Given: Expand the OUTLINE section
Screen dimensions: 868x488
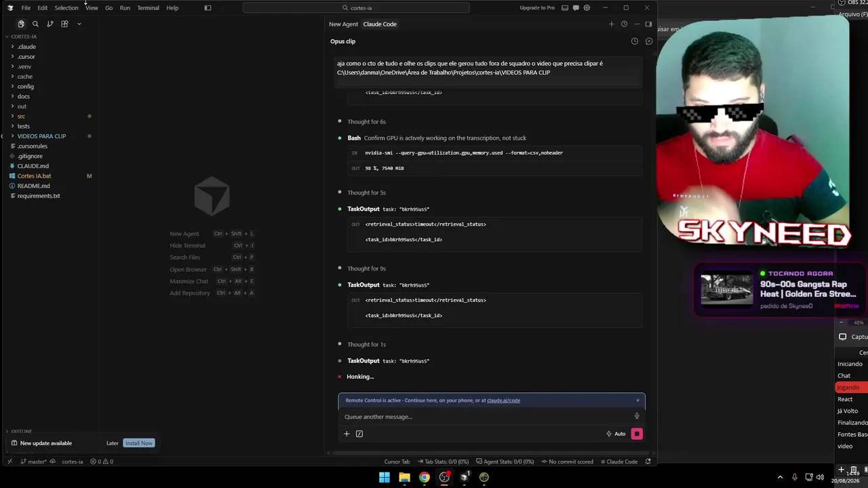Looking at the screenshot, I should pos(21,431).
